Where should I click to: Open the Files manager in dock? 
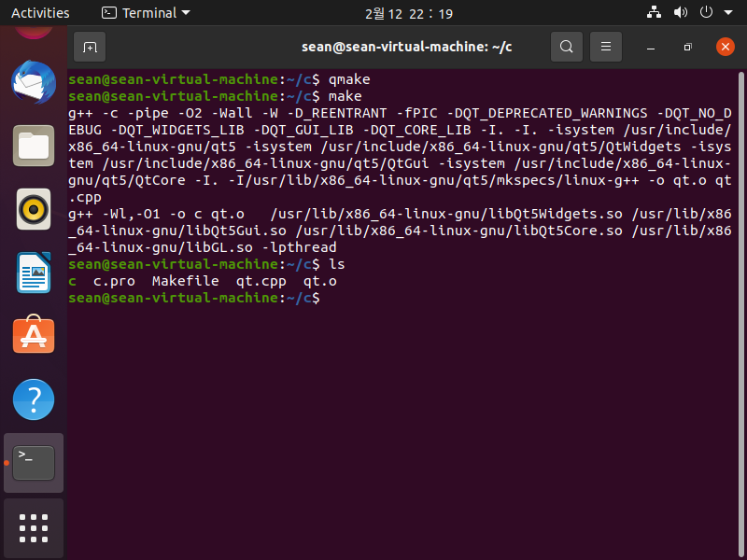tap(34, 146)
